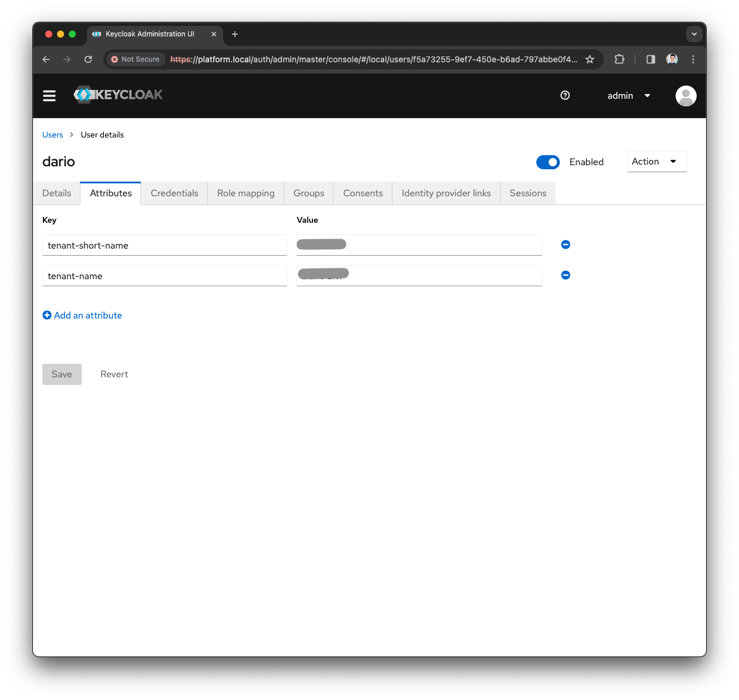Image resolution: width=739 pixels, height=700 pixels.
Task: Reload the page with the refresh icon
Action: [x=88, y=59]
